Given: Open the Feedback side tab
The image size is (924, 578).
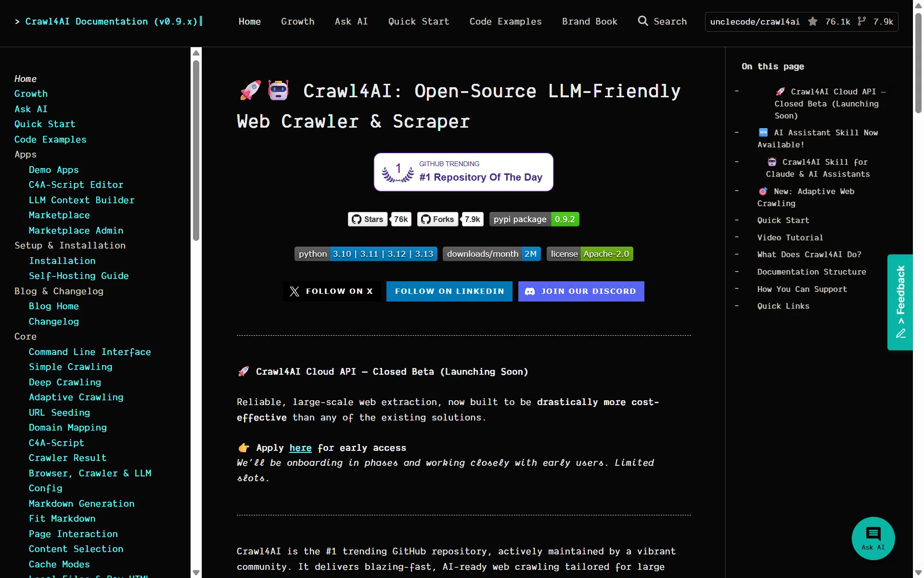Looking at the screenshot, I should click(900, 302).
